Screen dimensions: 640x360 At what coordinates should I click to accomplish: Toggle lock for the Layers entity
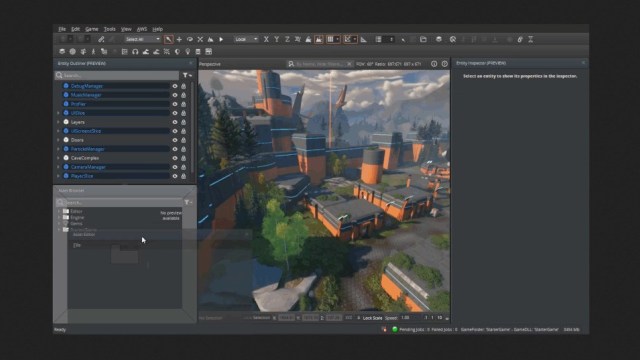coord(183,122)
